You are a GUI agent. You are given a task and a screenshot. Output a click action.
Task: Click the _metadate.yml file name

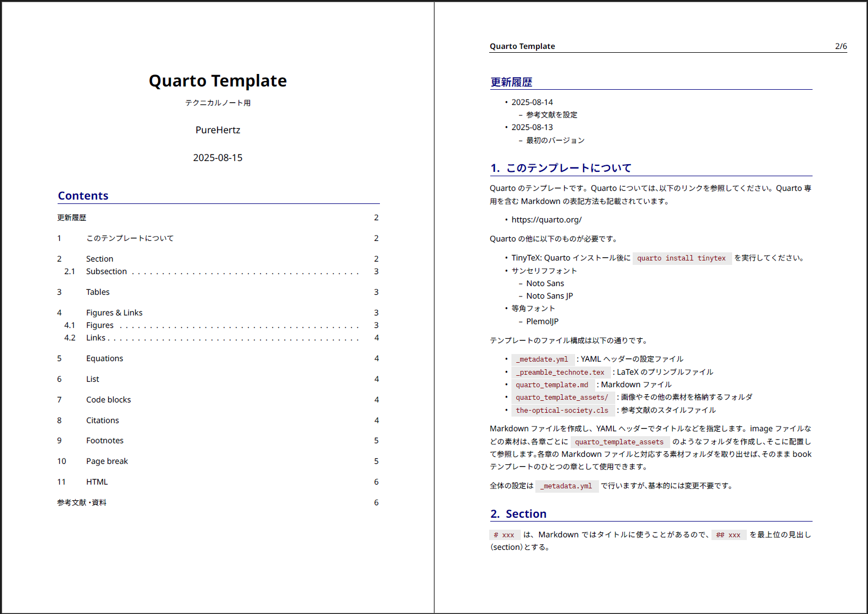click(542, 359)
